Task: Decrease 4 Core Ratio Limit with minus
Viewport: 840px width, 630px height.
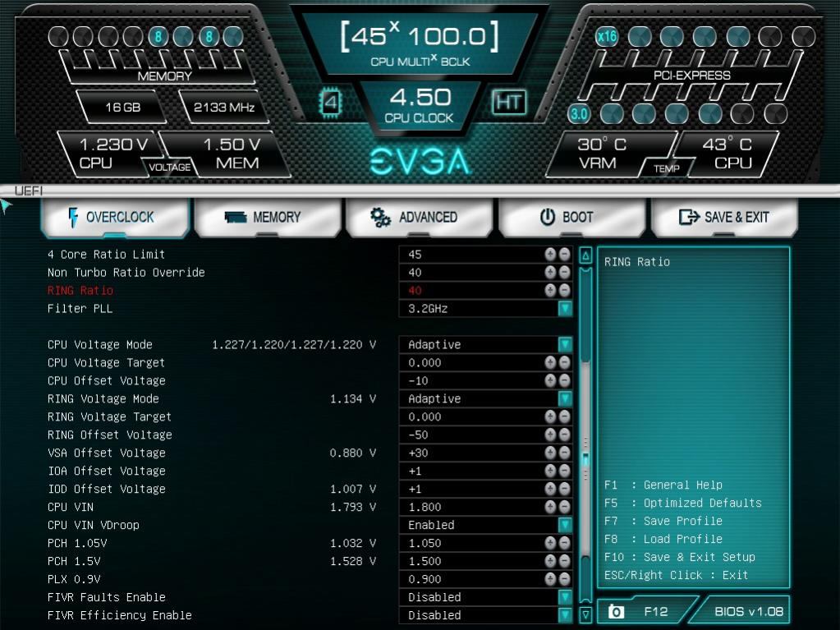Action: pyautogui.click(x=565, y=255)
